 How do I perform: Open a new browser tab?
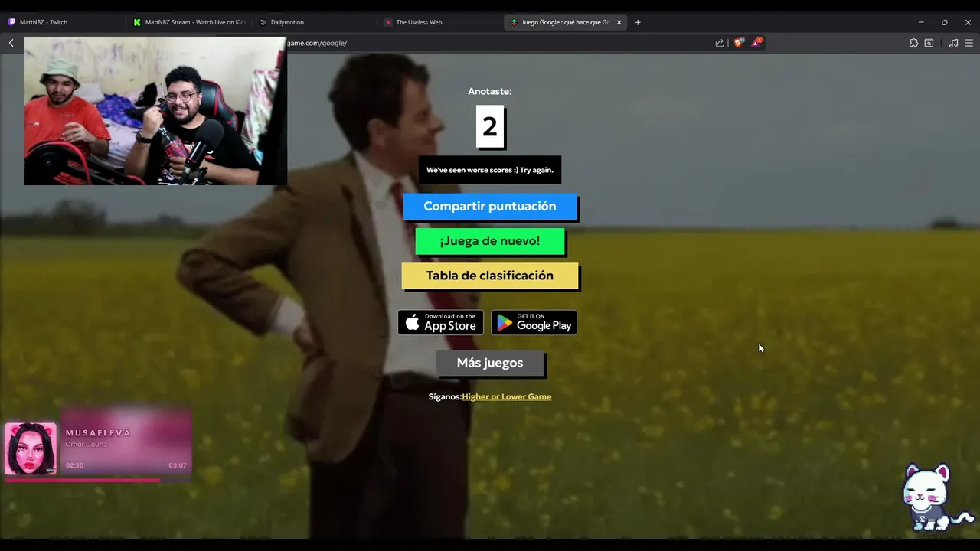pyautogui.click(x=638, y=22)
